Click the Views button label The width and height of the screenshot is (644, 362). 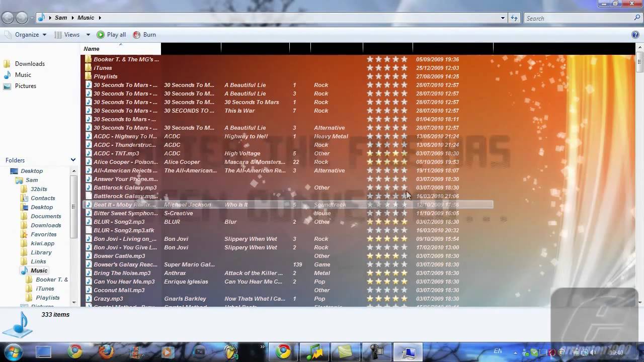[x=72, y=35]
